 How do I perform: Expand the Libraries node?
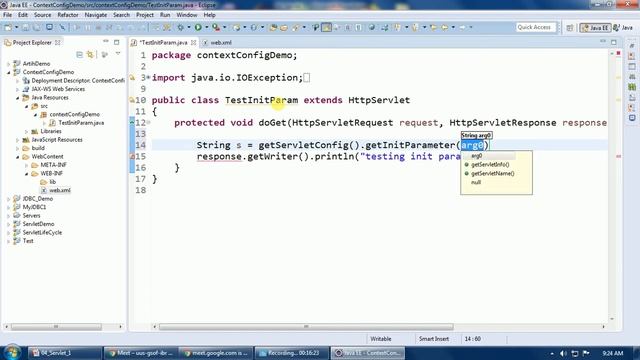point(27,131)
